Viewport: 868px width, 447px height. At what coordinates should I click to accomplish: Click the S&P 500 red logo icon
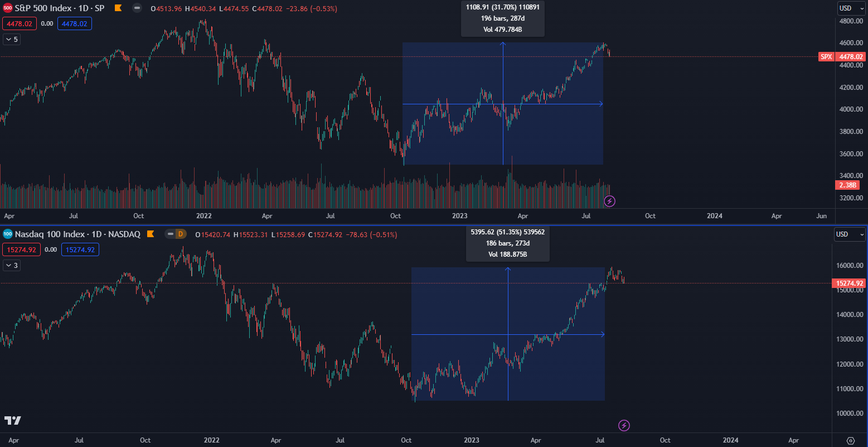coord(8,8)
